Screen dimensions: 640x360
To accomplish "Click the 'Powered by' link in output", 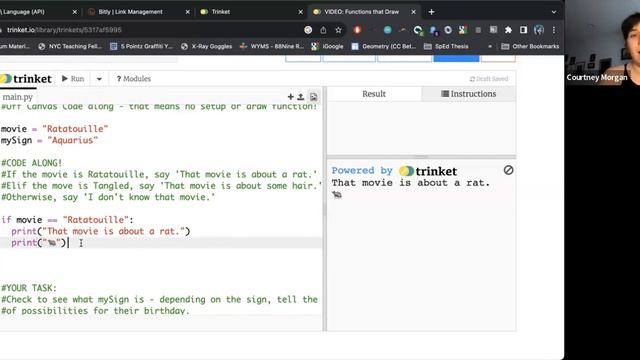I will (x=362, y=171).
